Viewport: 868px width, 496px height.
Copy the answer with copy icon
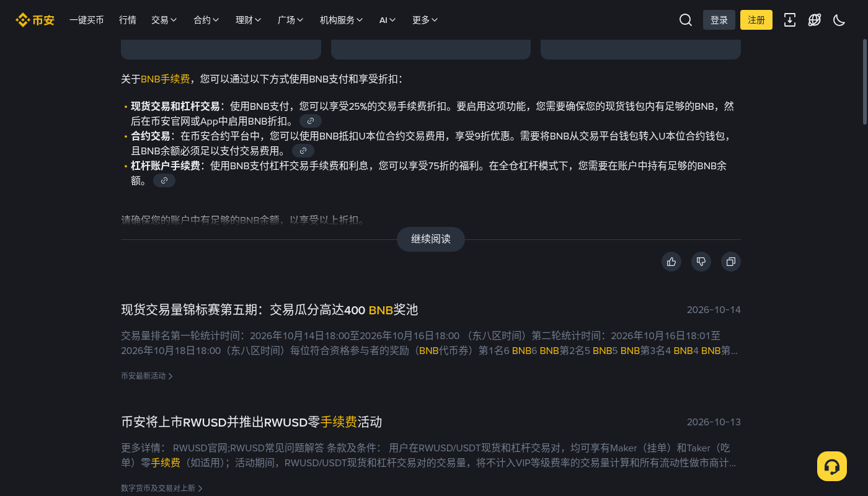731,262
